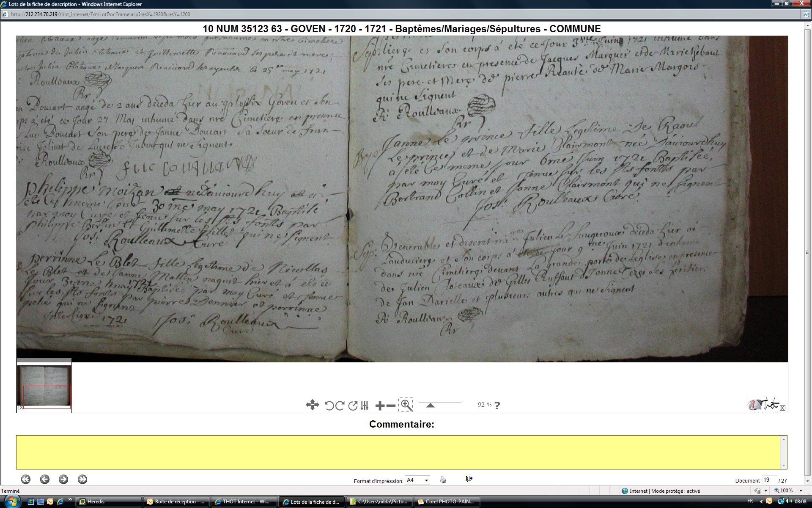Click the document number input field
The width and height of the screenshot is (812, 508).
(768, 480)
